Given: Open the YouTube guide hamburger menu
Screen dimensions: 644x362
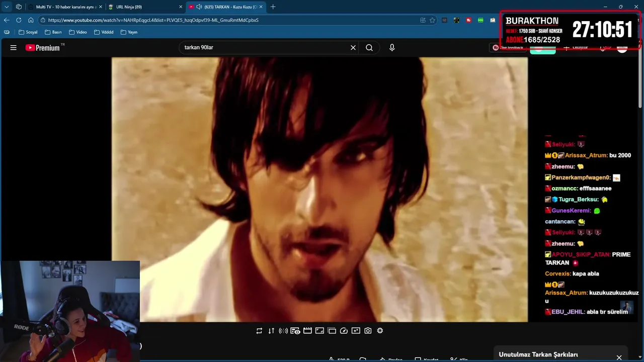Looking at the screenshot, I should click(x=14, y=48).
